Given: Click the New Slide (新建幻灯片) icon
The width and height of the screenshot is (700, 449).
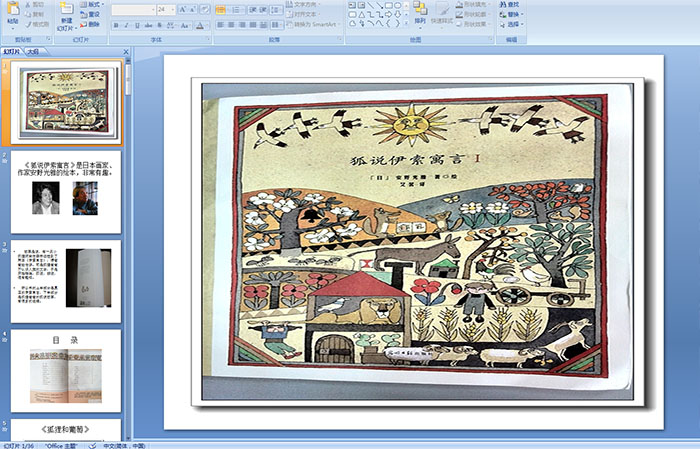Looking at the screenshot, I should (67, 8).
